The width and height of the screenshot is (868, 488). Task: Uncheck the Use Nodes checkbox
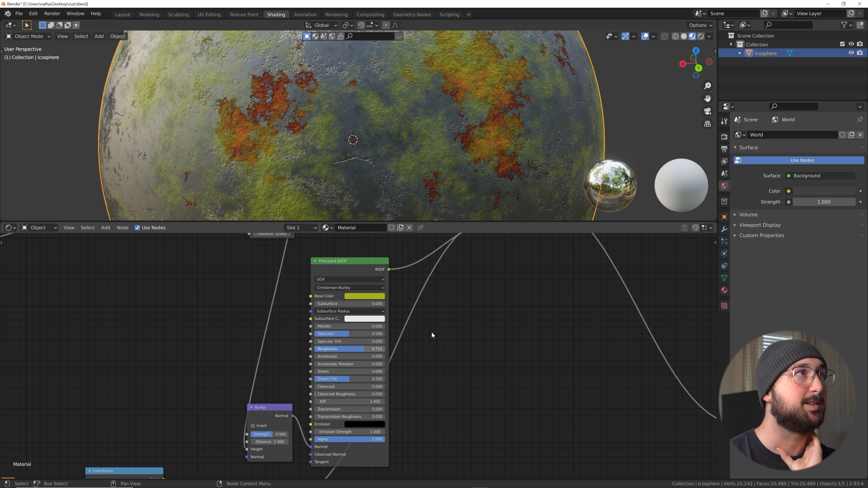tap(137, 228)
